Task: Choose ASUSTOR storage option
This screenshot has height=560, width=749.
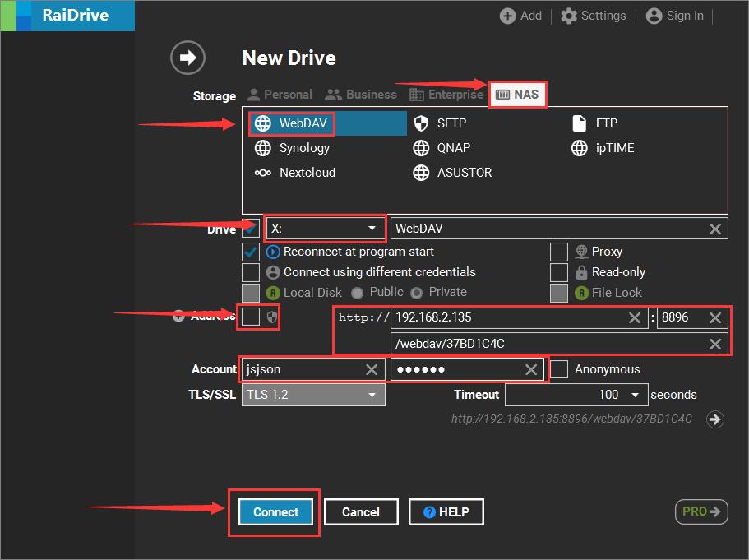Action: tap(452, 173)
